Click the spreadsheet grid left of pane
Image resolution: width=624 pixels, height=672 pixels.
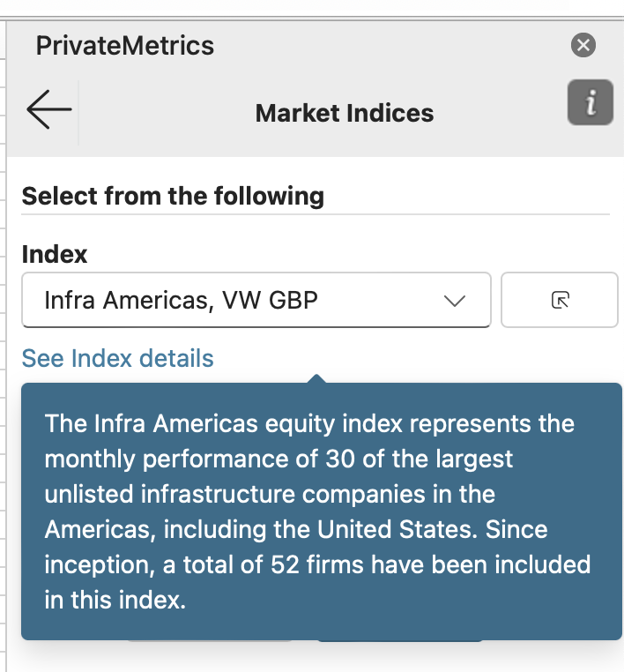[3, 353]
